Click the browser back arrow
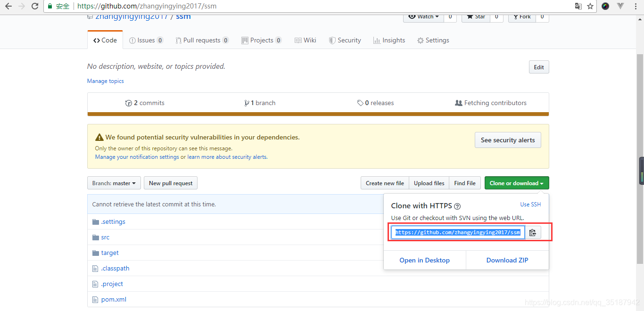Screen dimensions: 644x311 [8, 6]
